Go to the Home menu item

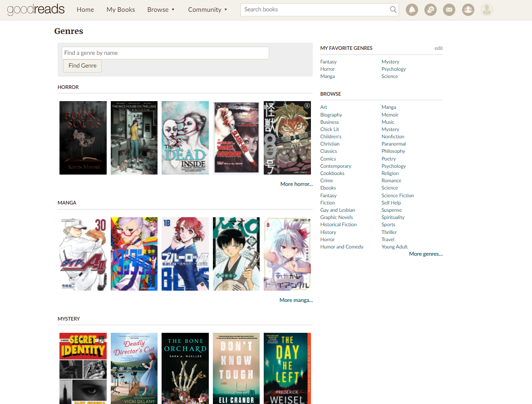coord(85,10)
